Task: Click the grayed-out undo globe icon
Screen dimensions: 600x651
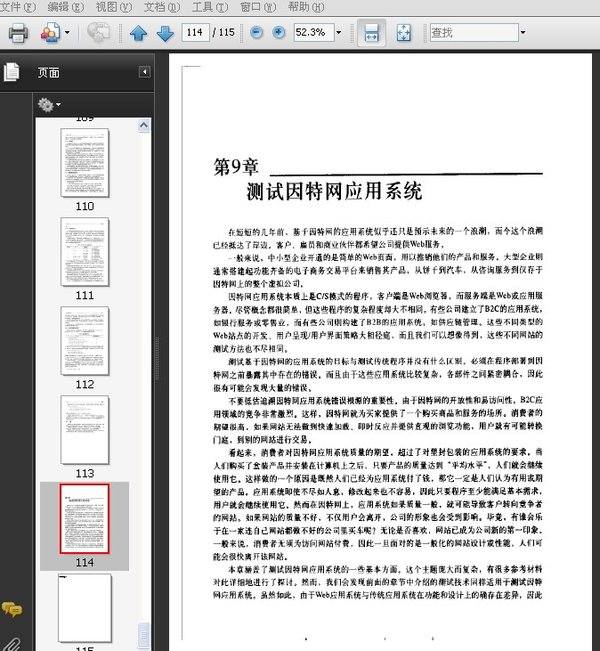Action: point(98,32)
